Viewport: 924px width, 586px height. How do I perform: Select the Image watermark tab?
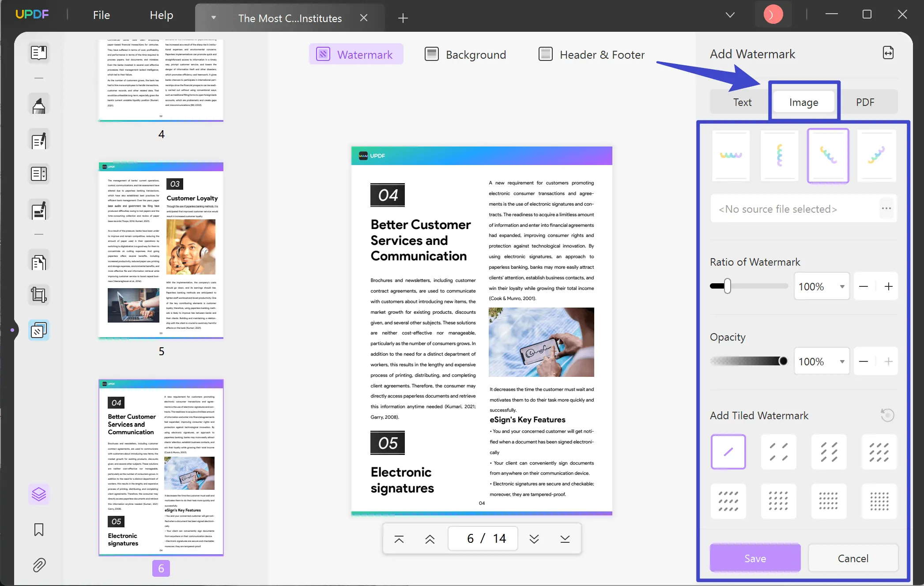[x=803, y=101]
